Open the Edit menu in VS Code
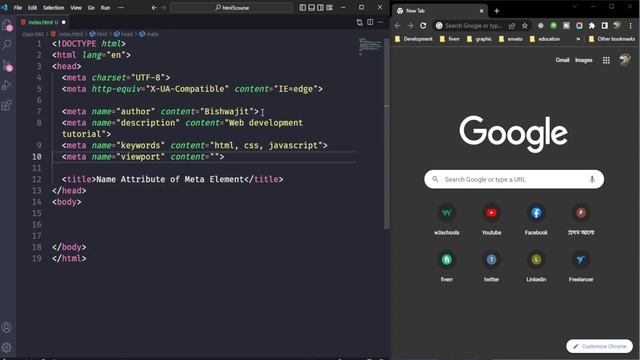Viewport: 640px width, 360px height. 33,7
